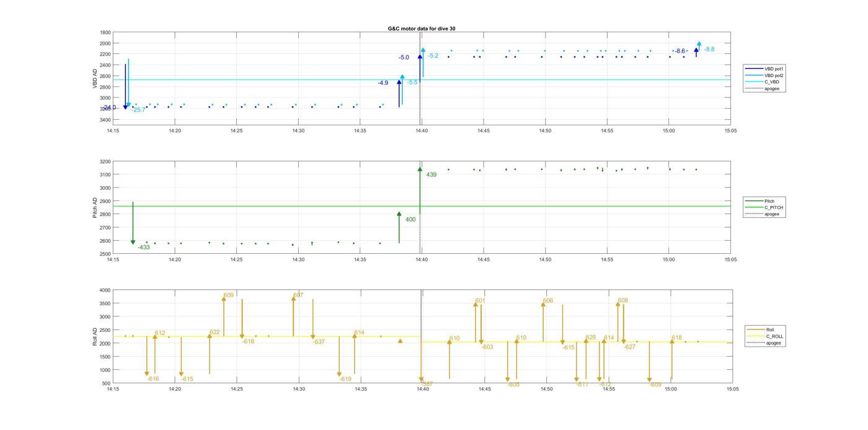Click the 'Roll AD' y-axis label
Viewport: 868px width, 430px height.
coord(95,336)
